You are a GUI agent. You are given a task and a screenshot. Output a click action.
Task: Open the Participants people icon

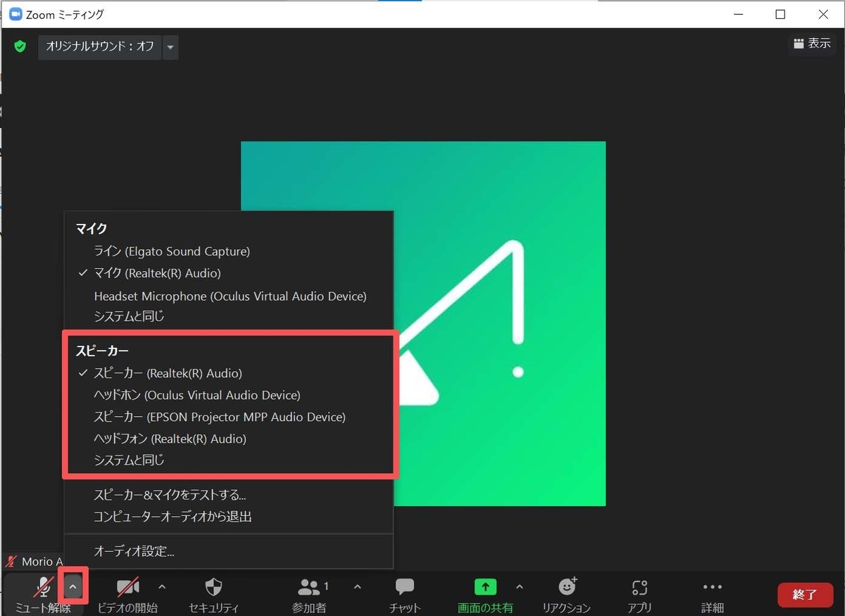[x=309, y=586]
